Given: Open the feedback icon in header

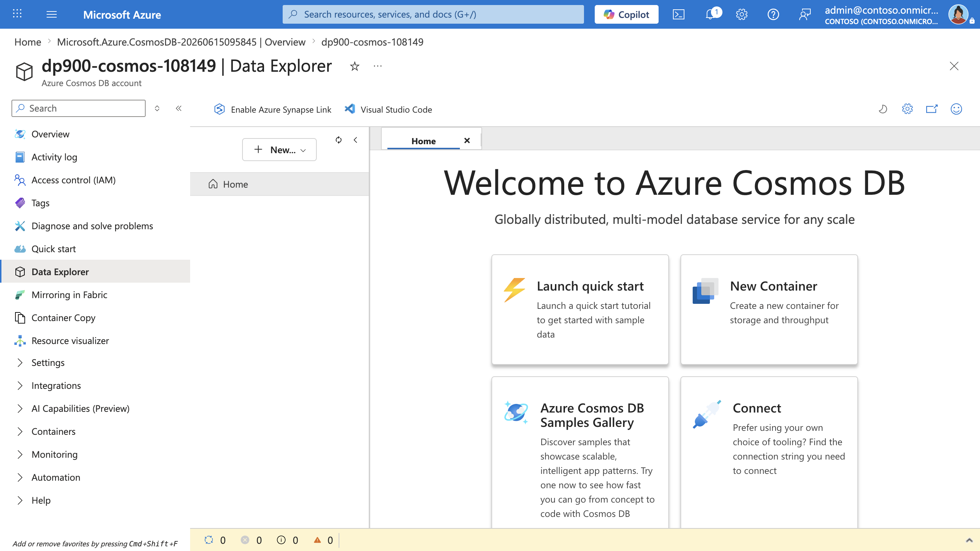Looking at the screenshot, I should point(805,14).
